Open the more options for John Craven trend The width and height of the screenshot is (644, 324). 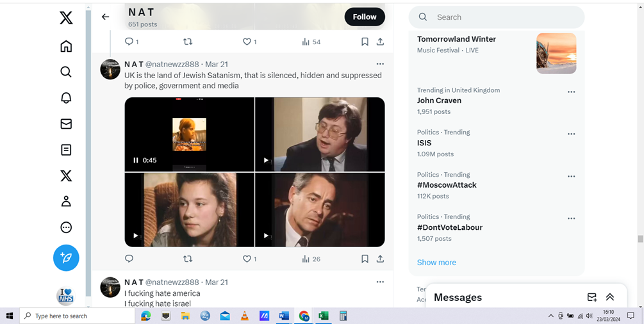click(x=571, y=92)
